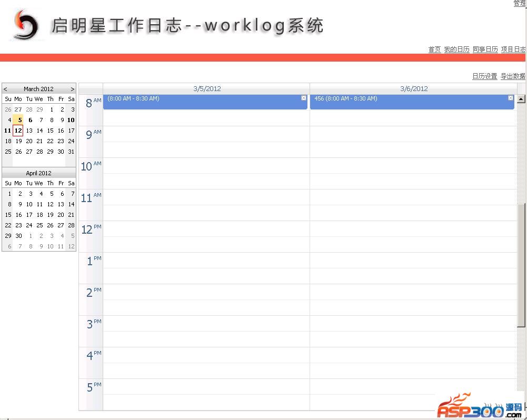Open the 8:00 AM event on 3/5/2012
527x420 pixels.
[205, 102]
